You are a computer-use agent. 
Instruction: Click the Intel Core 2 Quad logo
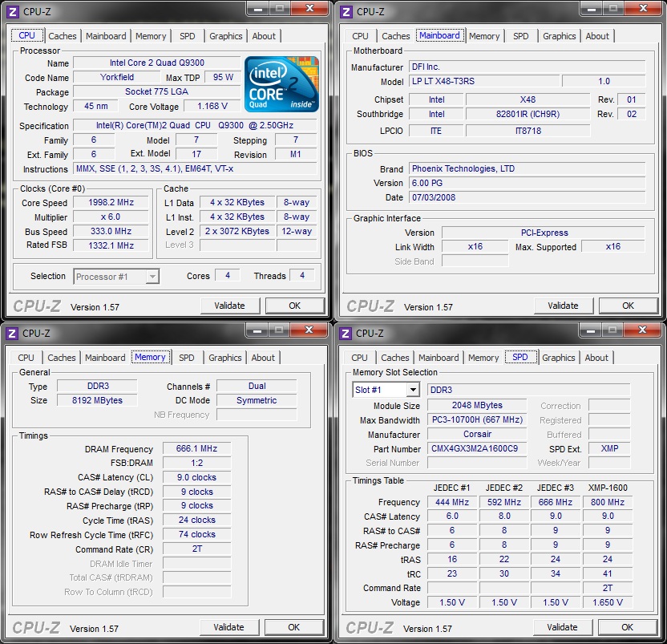click(x=281, y=84)
